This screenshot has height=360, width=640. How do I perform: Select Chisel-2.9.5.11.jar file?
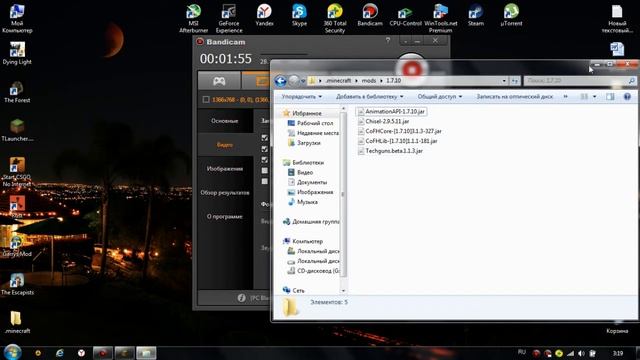click(x=383, y=121)
